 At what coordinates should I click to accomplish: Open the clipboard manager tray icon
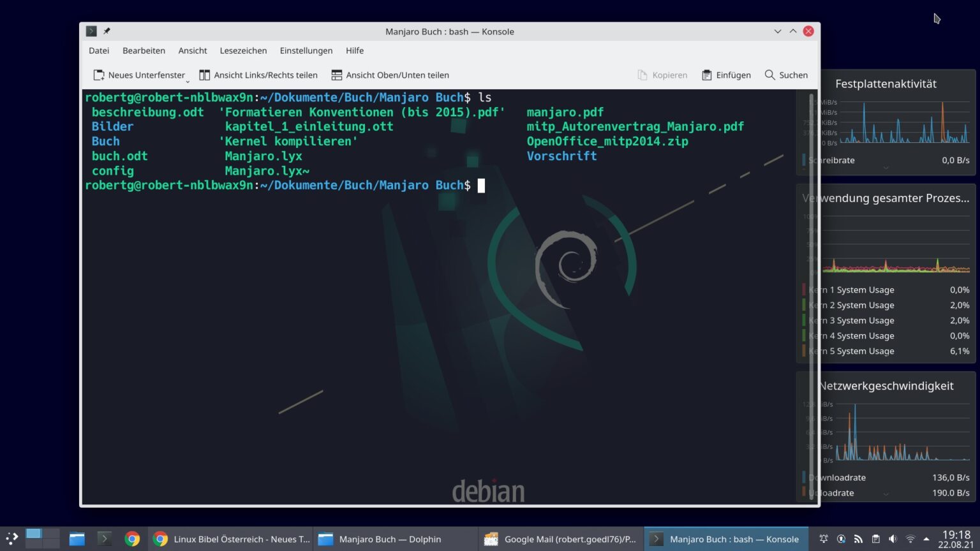point(875,538)
